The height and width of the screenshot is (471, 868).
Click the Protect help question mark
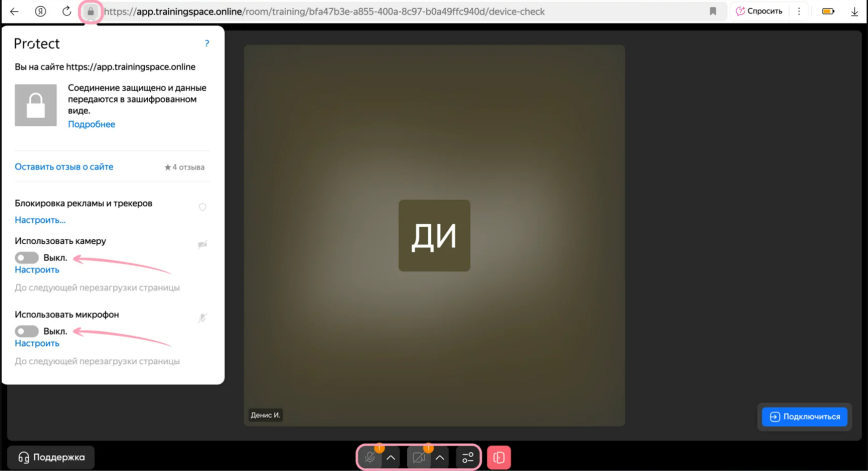click(x=207, y=44)
